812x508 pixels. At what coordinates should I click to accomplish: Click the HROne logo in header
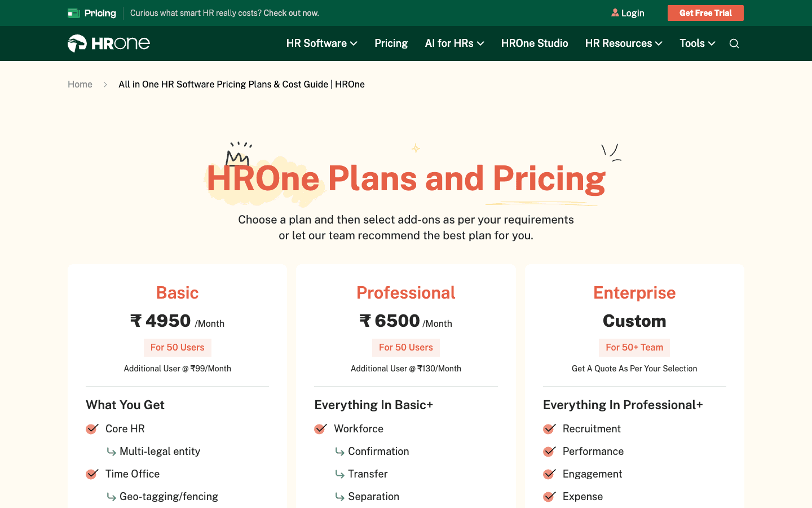pos(109,43)
